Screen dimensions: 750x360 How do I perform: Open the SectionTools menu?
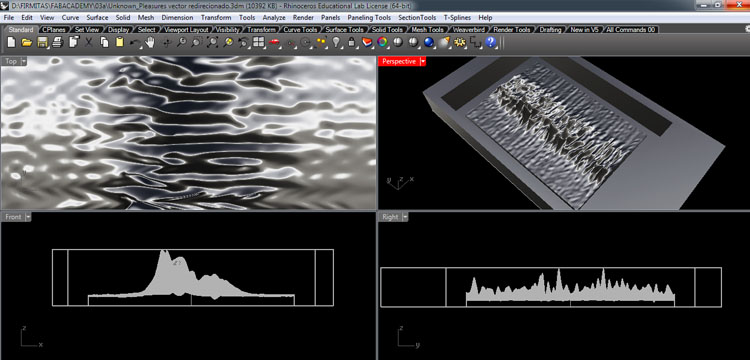click(x=417, y=18)
